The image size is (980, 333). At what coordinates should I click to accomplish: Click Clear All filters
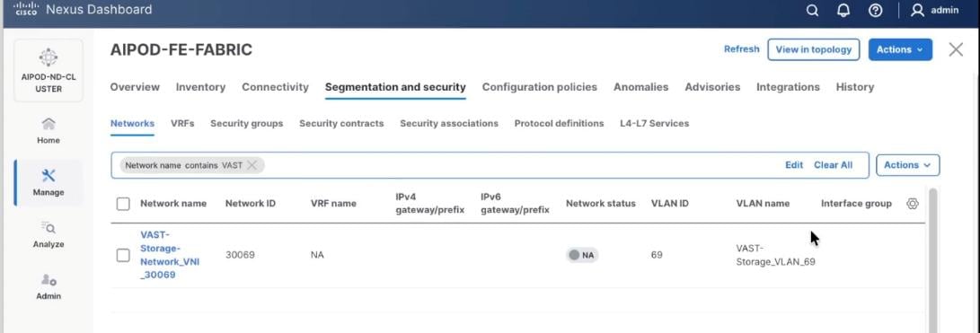click(x=833, y=165)
